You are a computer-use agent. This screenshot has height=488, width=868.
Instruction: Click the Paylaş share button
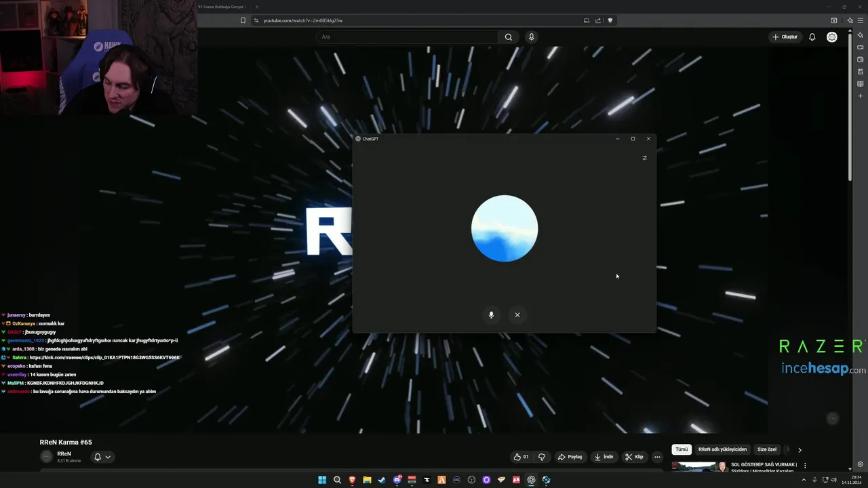[570, 457]
